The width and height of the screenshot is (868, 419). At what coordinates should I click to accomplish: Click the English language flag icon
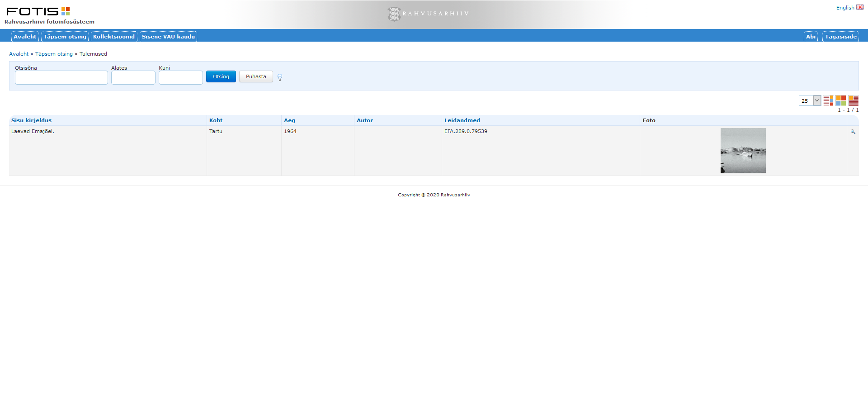[859, 7]
